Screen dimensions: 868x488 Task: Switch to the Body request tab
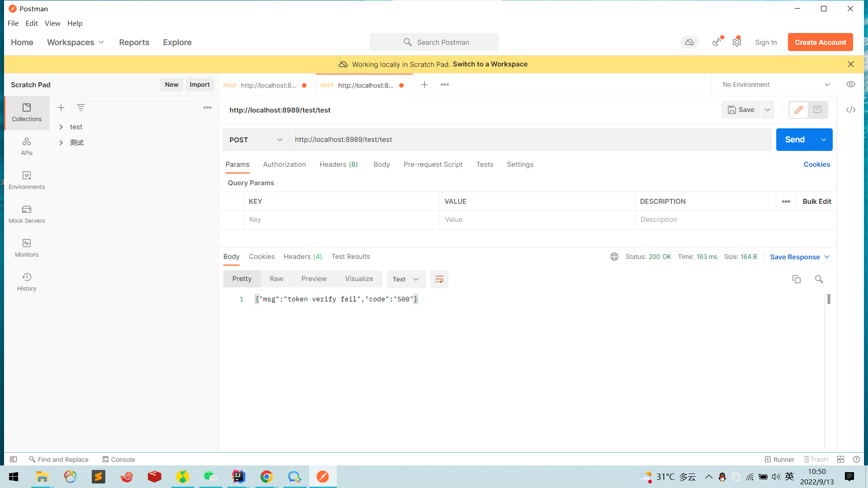click(x=382, y=164)
